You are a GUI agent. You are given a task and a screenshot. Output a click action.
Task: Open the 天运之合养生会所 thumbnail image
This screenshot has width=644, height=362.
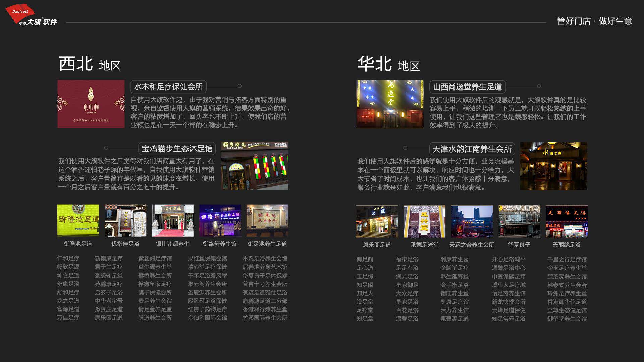(x=472, y=222)
